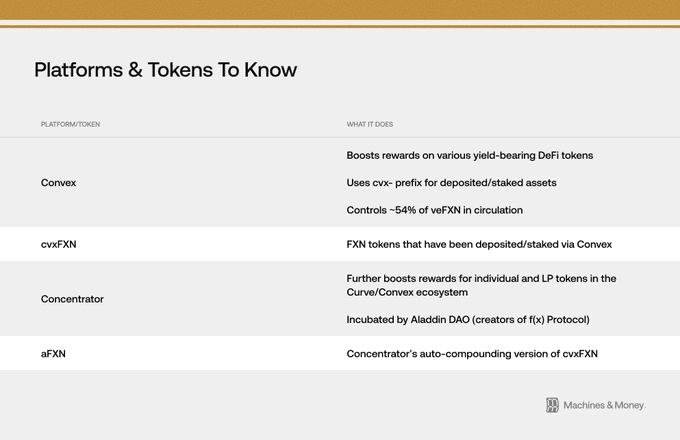Click the Machines & Money brand text
The width and height of the screenshot is (680, 440).
(x=605, y=405)
